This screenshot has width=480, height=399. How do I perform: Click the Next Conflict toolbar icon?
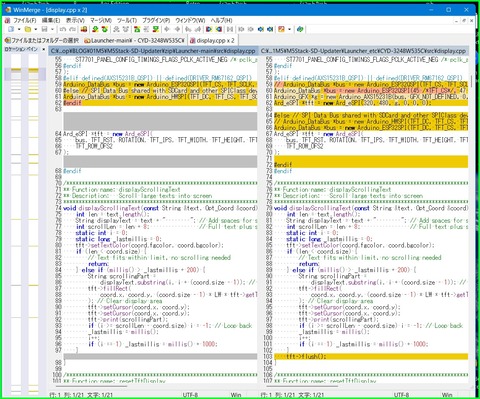116,29
